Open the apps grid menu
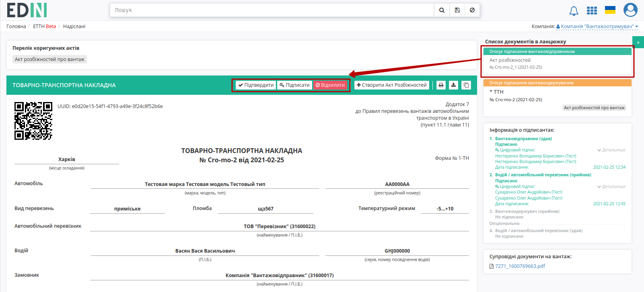The width and height of the screenshot is (644, 292). (x=592, y=10)
